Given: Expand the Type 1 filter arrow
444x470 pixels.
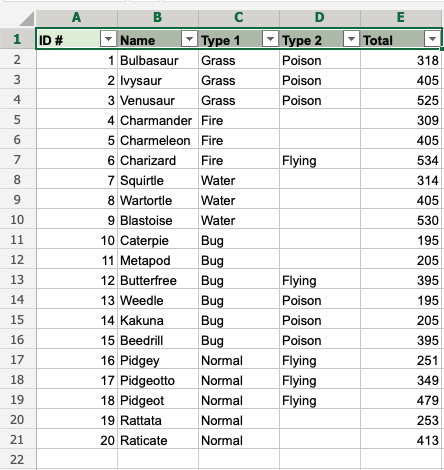Looking at the screenshot, I should pyautogui.click(x=270, y=39).
